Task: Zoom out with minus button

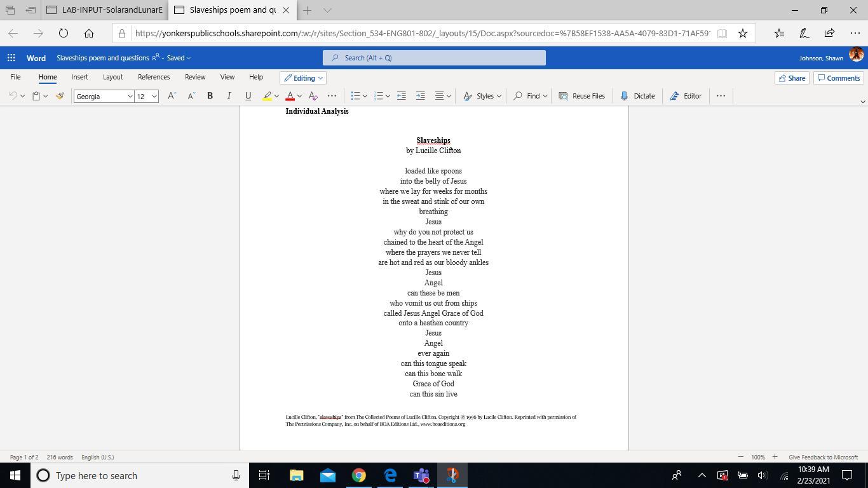Action: (x=740, y=457)
